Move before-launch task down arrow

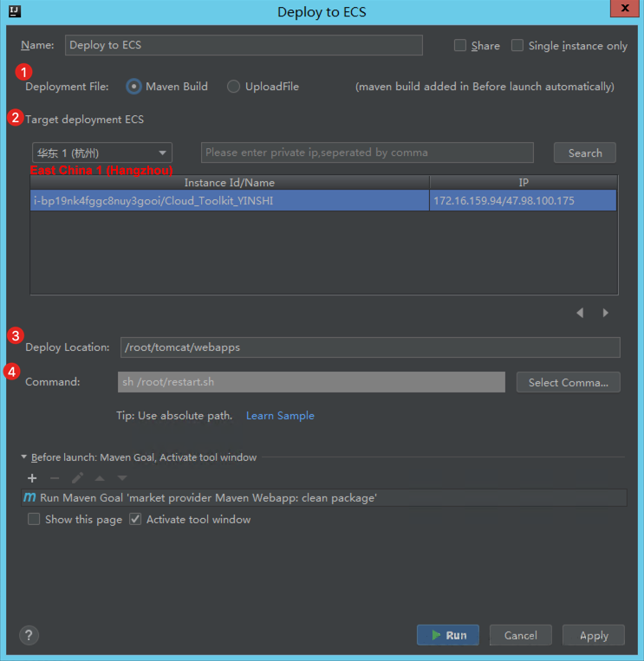[x=122, y=478]
